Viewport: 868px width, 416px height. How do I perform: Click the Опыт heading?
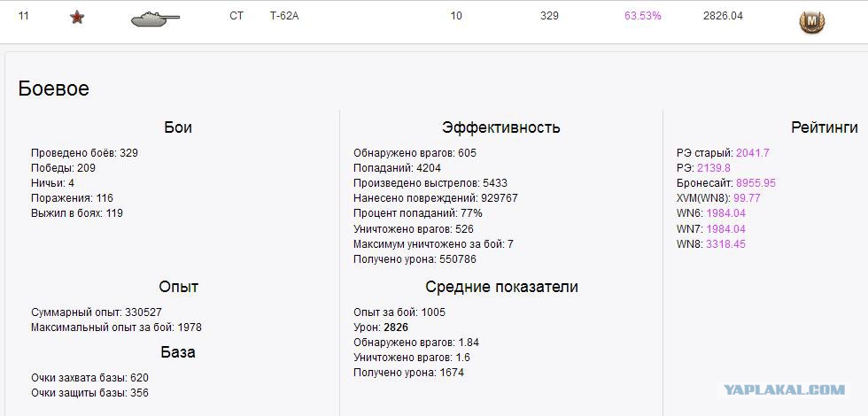(178, 287)
